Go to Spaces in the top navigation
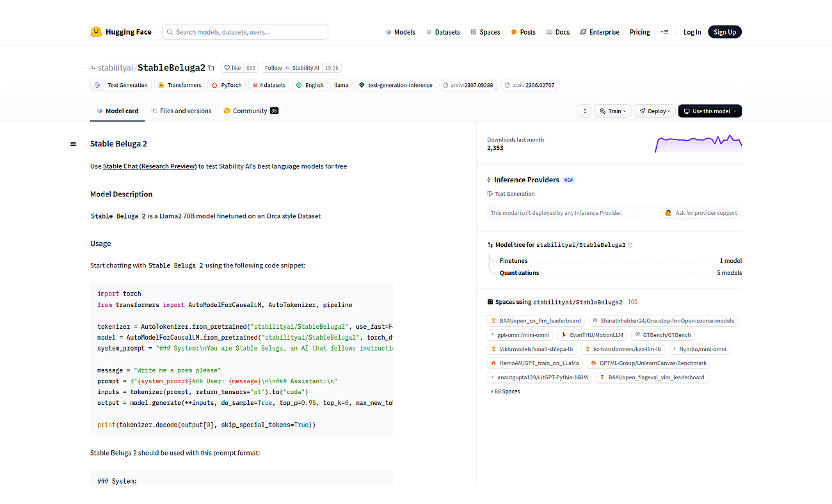 click(x=485, y=32)
